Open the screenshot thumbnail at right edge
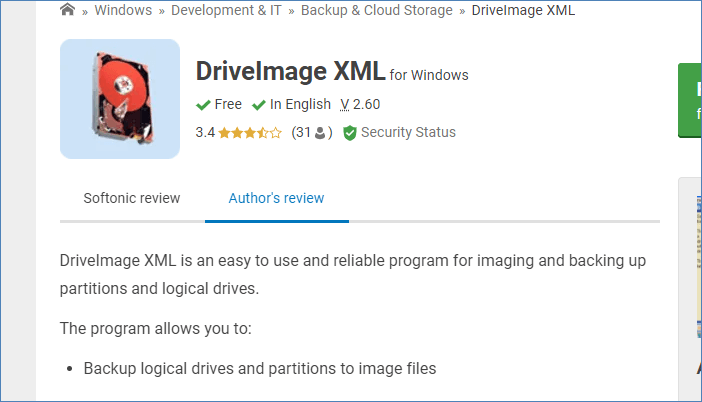This screenshot has height=402, width=702. (x=699, y=266)
